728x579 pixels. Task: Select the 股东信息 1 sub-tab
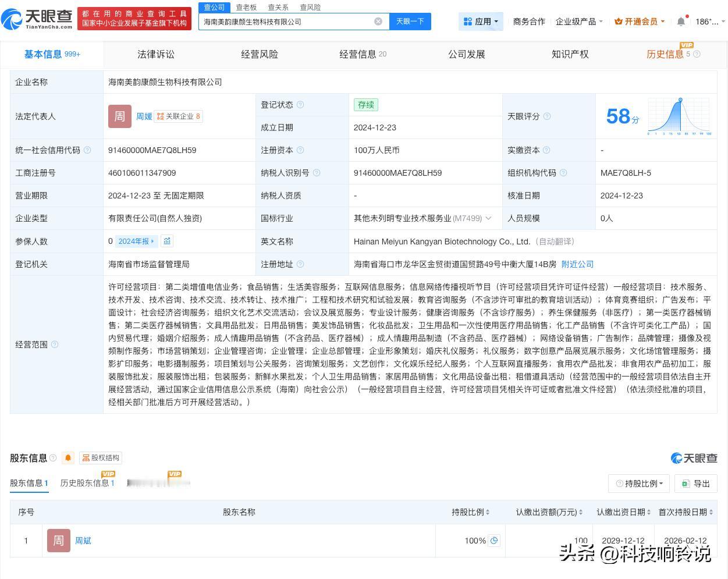tap(29, 483)
